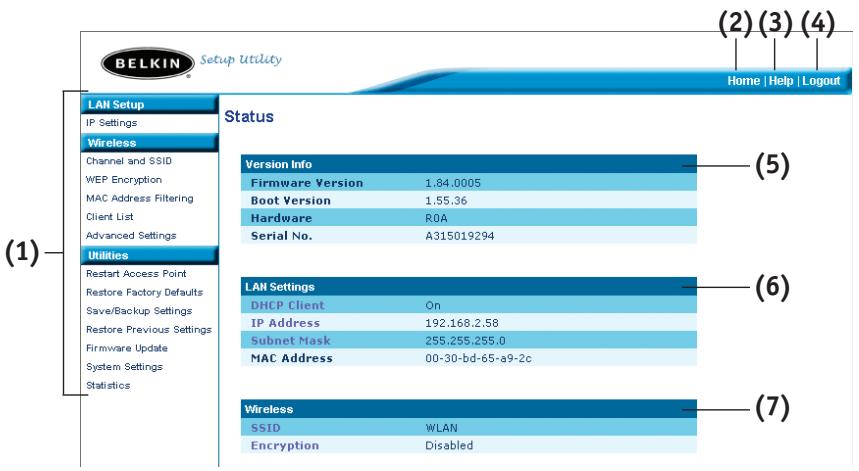
Task: Choose Restart Access Point
Action: 136,274
